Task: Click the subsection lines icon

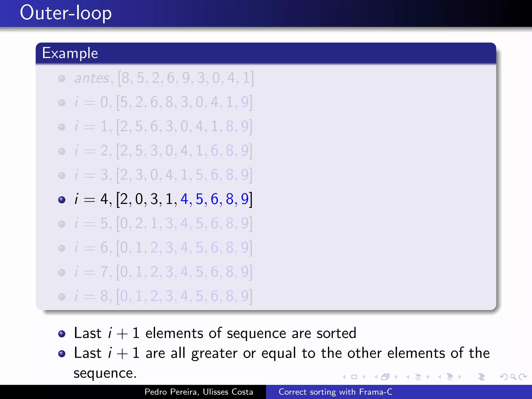Action: (418, 377)
